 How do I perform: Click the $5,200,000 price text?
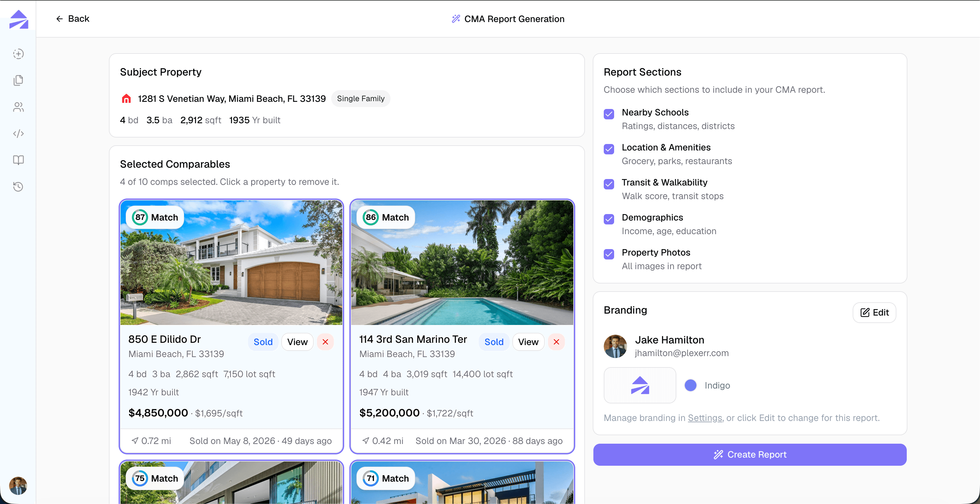(x=389, y=413)
